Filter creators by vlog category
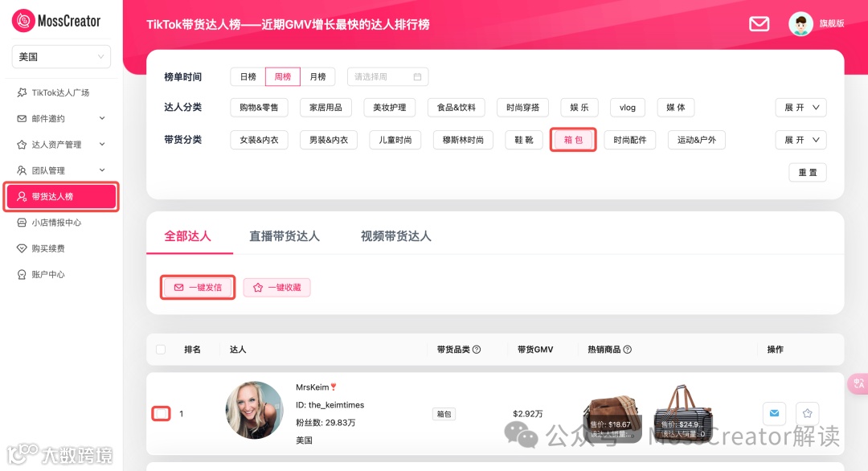The width and height of the screenshot is (868, 471). (627, 108)
